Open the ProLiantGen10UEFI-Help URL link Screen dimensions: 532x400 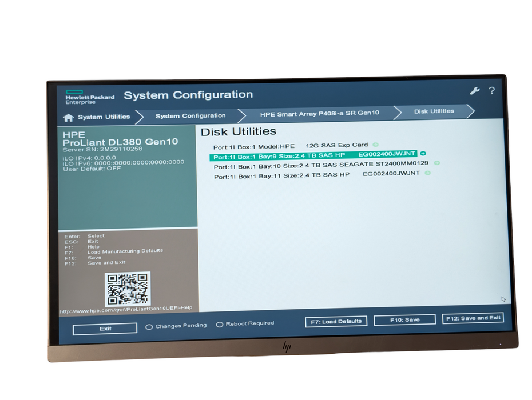126,310
